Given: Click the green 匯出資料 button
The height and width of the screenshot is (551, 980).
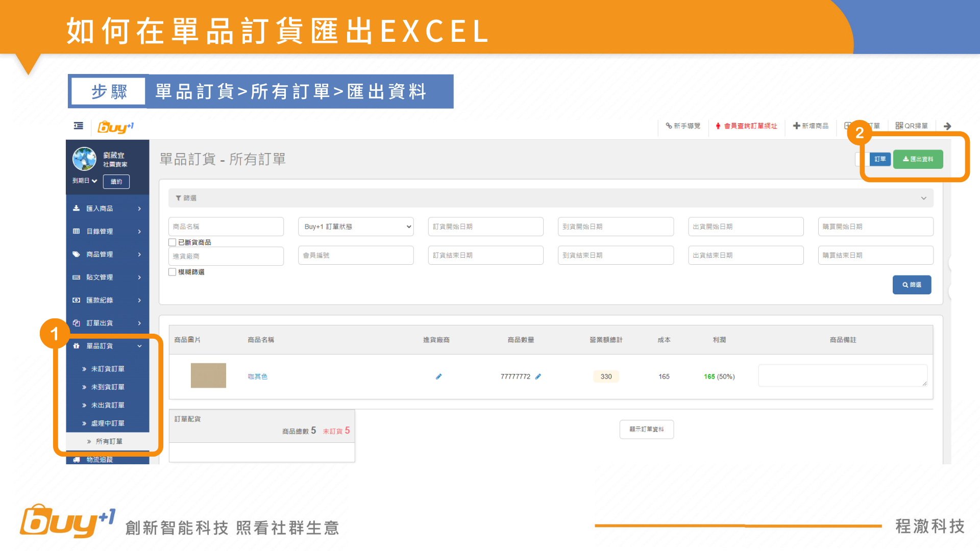Looking at the screenshot, I should (918, 159).
